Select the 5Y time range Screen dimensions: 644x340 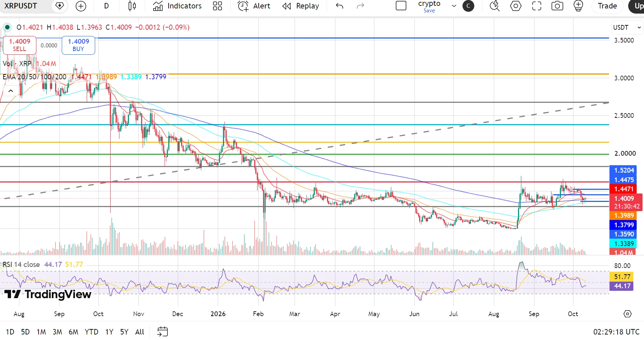click(124, 332)
